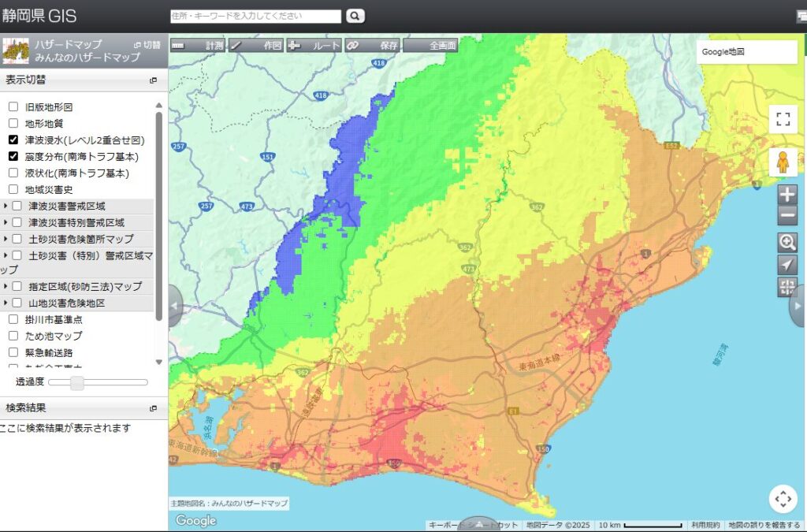
Task: Open the 作図 drawing tool
Action: [256, 45]
